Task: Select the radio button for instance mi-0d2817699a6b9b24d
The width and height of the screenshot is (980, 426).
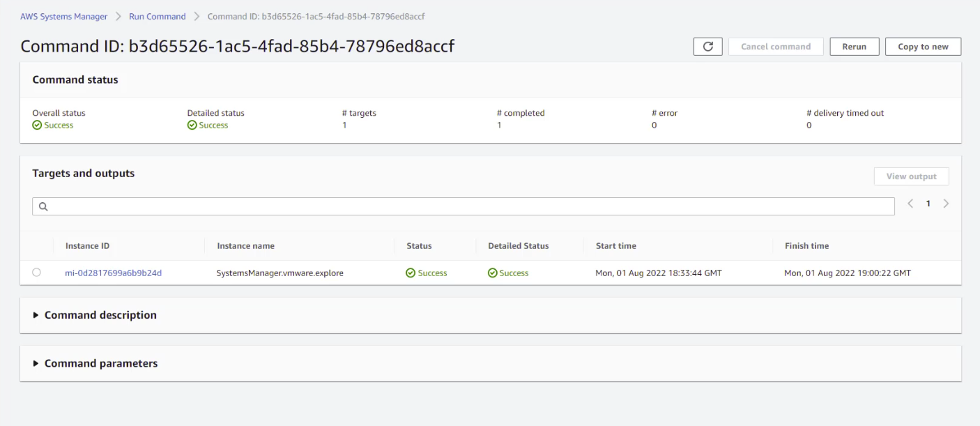Action: pyautogui.click(x=36, y=273)
